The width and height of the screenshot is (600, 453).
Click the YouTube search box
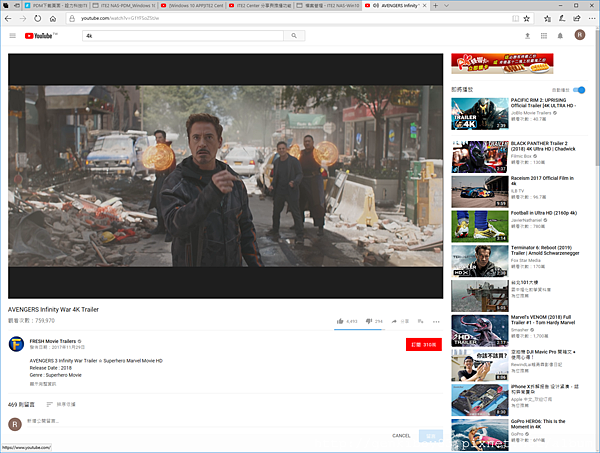tap(183, 36)
